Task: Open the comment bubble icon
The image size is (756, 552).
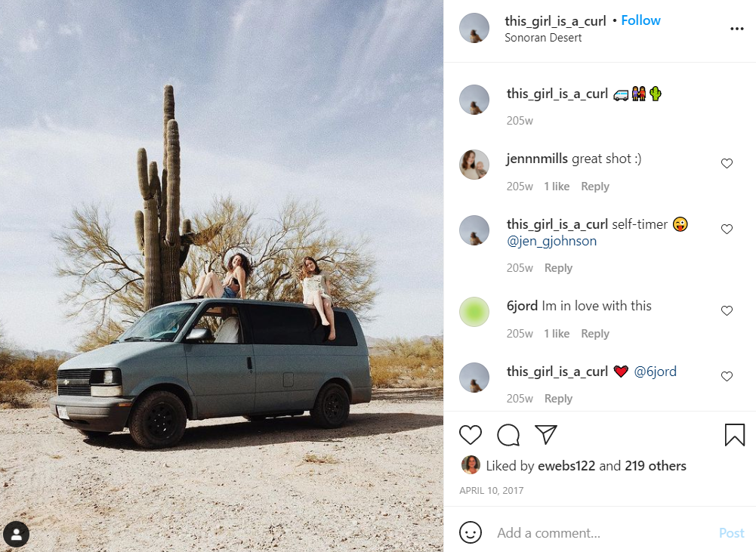Action: pos(508,435)
